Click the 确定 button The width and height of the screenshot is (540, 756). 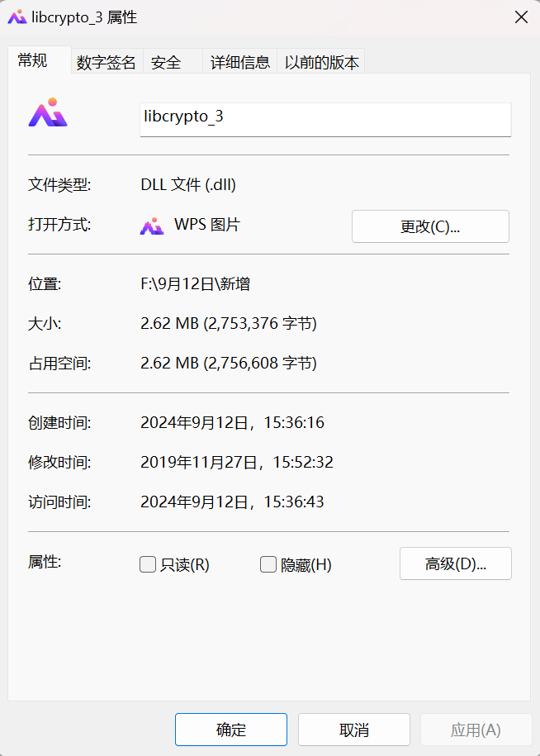(x=230, y=730)
